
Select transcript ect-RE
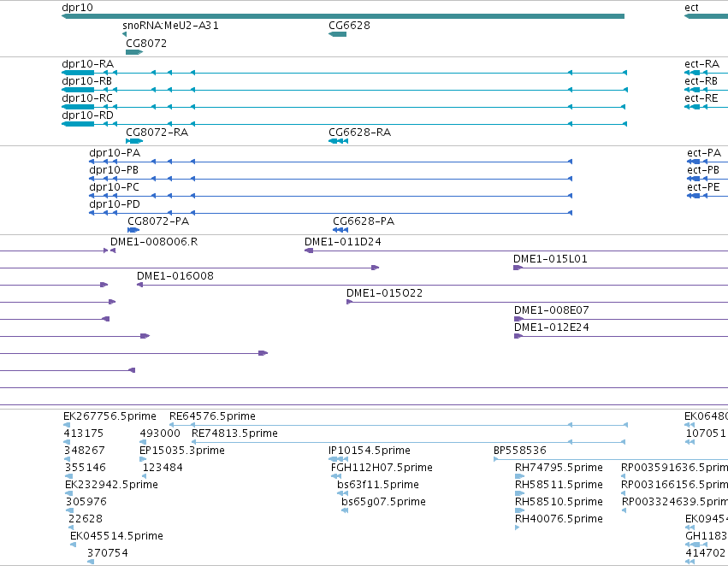click(x=706, y=107)
